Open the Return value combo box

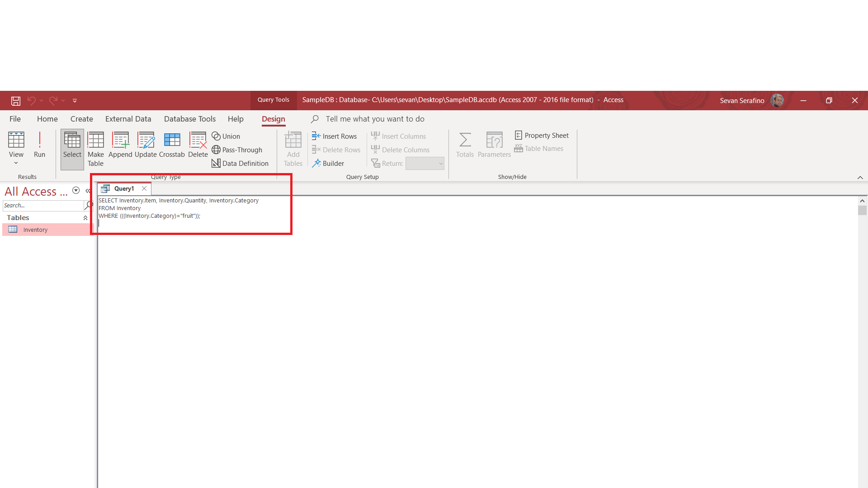425,163
